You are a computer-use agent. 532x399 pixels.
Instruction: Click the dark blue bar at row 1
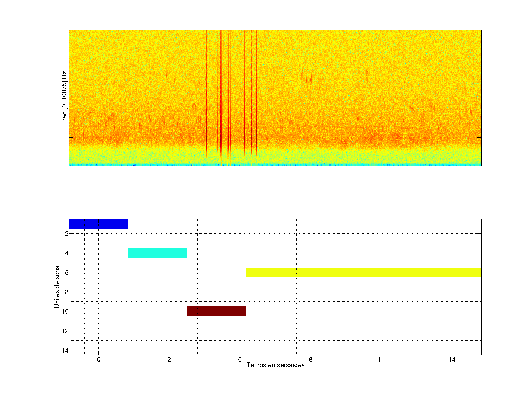pyautogui.click(x=98, y=224)
